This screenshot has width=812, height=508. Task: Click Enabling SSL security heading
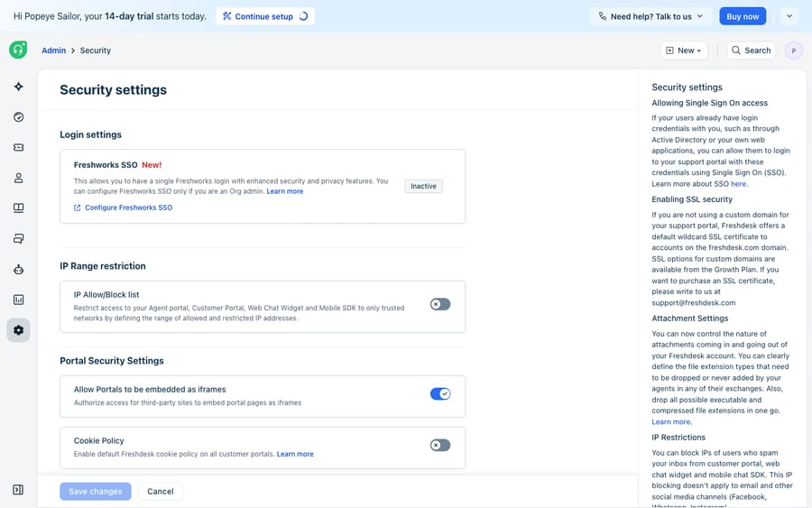click(x=692, y=199)
